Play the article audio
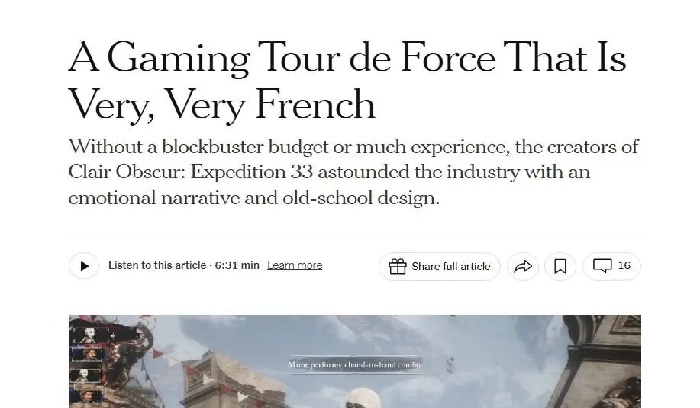The height and width of the screenshot is (408, 700). pyautogui.click(x=84, y=266)
